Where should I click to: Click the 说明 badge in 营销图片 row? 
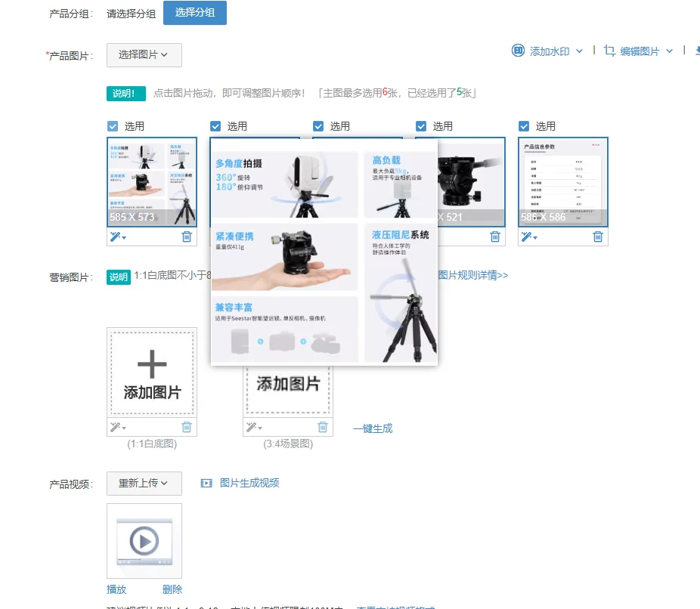tap(118, 277)
